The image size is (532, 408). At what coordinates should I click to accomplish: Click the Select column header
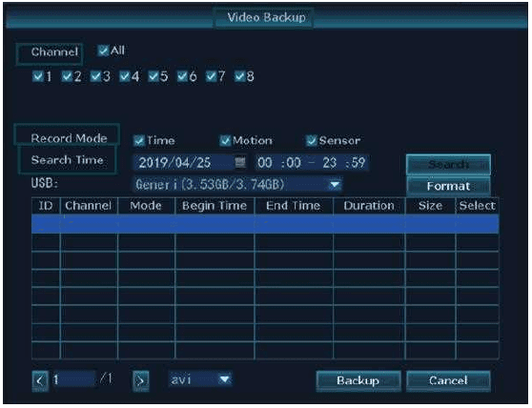coord(478,206)
